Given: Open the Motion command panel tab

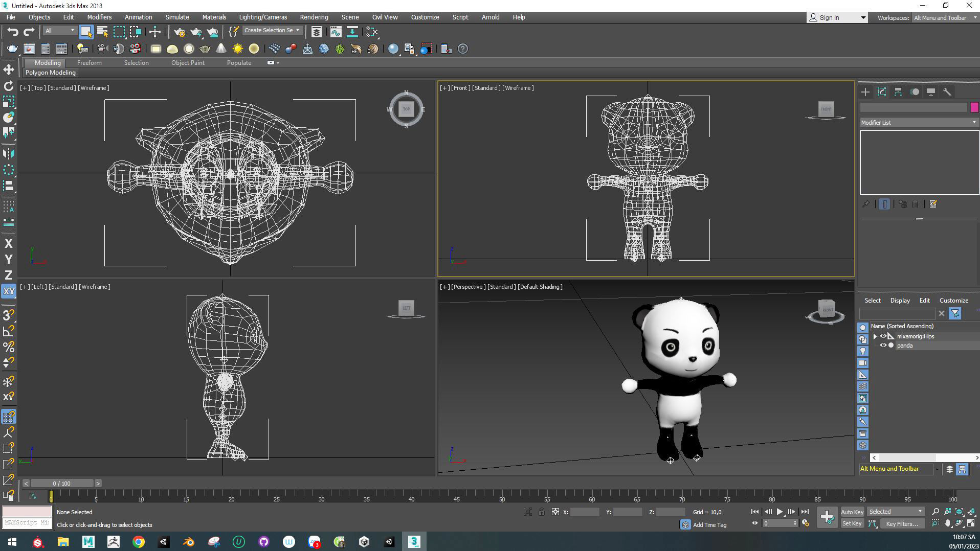Looking at the screenshot, I should [x=915, y=92].
